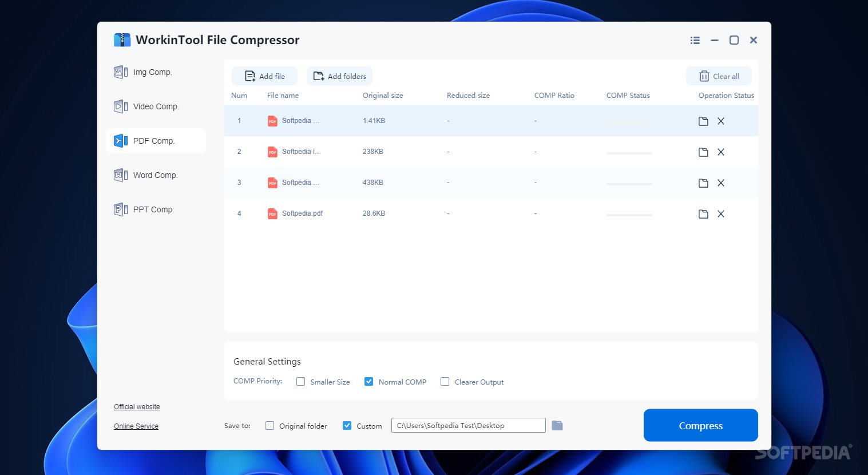The image size is (868, 475).
Task: Click the 1.41KB original size cell
Action: 374,121
